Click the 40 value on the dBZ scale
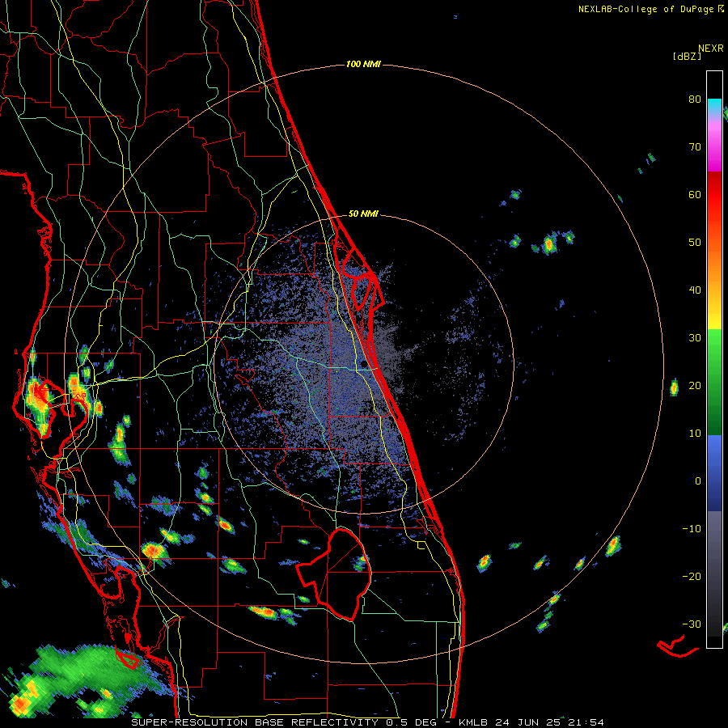The height and width of the screenshot is (728, 728). (695, 290)
